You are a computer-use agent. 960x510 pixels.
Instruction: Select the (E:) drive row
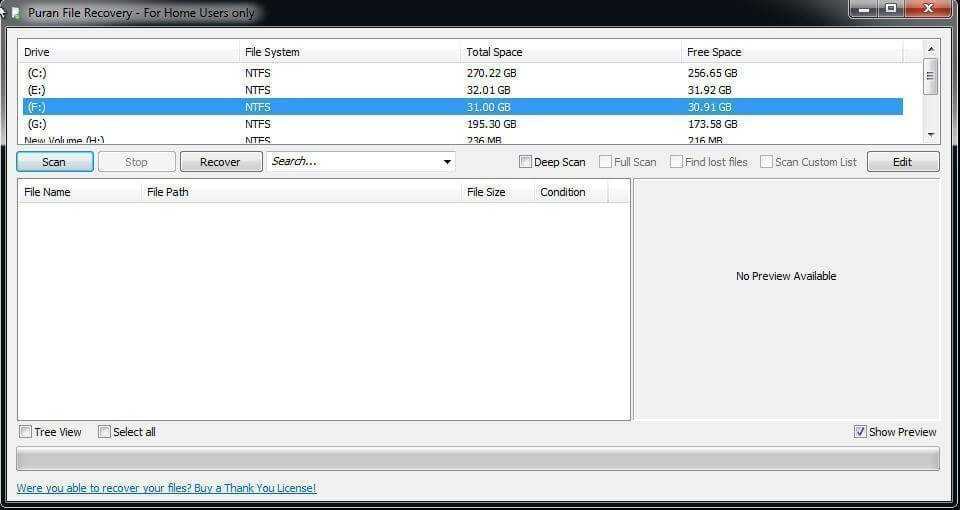(x=463, y=90)
